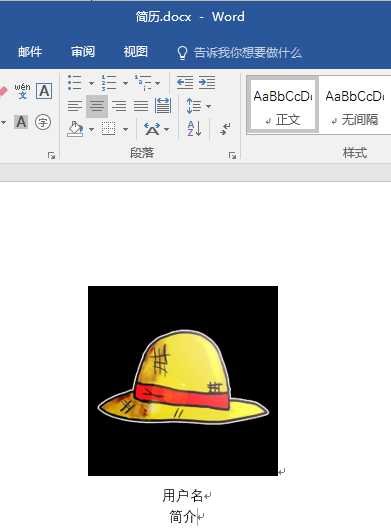The image size is (391, 528).
Task: Click the 告诉我你想要做什么 search box
Action: point(248,53)
